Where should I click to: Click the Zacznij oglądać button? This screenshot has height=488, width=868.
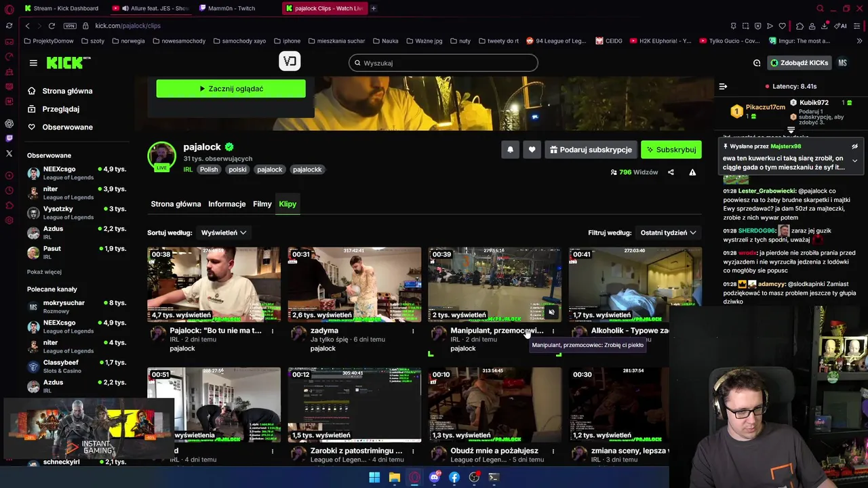tap(231, 89)
